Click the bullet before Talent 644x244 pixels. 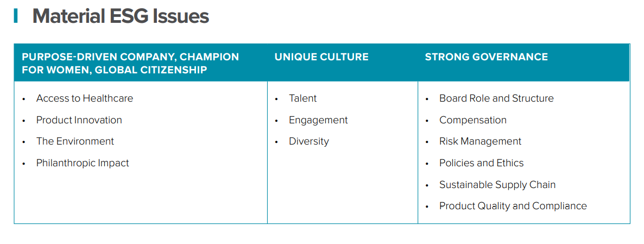[276, 99]
